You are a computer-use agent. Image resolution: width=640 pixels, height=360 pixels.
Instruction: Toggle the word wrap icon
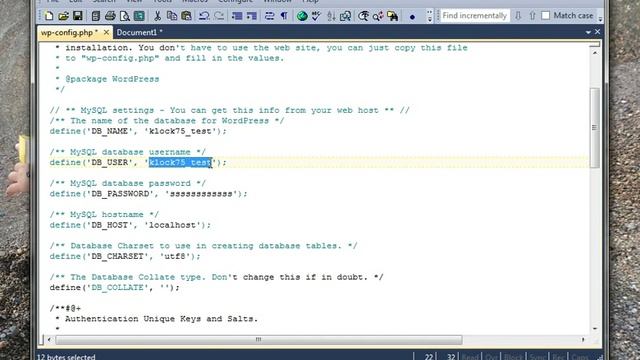pos(269,16)
